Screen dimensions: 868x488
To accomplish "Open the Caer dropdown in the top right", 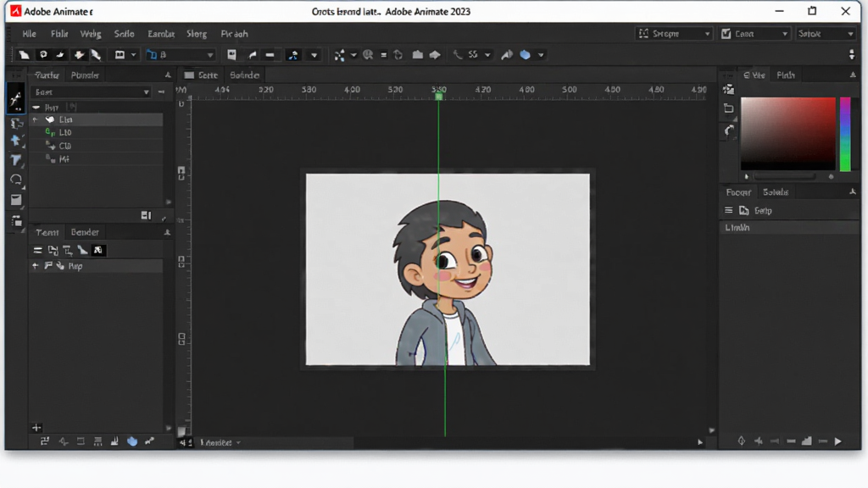I will pos(755,34).
